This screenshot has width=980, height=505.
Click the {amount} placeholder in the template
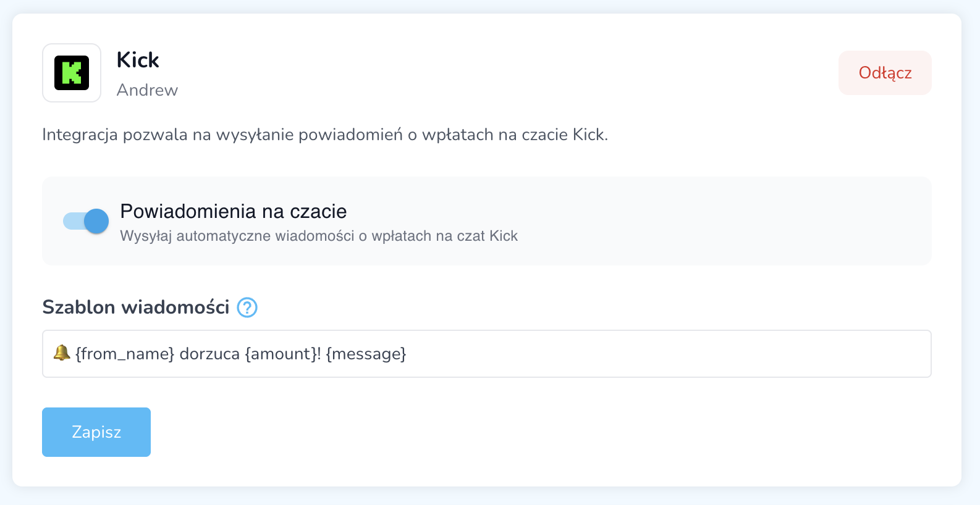(281, 354)
